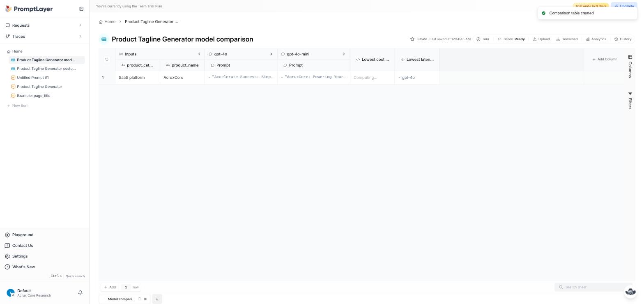Click the refresh icon in table header
The width and height of the screenshot is (644, 304).
point(107,60)
